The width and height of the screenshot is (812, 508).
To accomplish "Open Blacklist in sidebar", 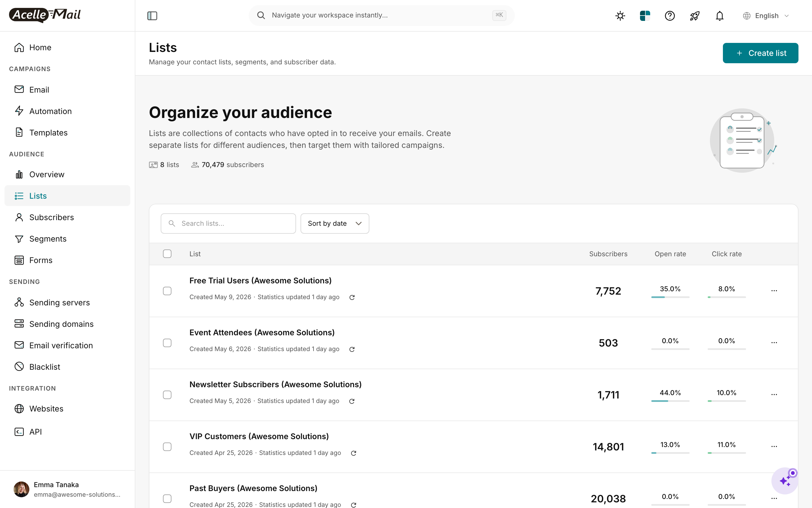I will point(67,367).
